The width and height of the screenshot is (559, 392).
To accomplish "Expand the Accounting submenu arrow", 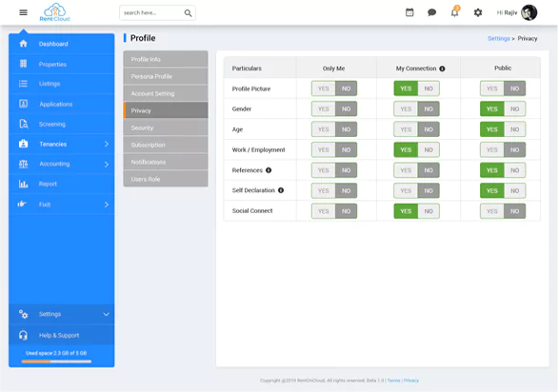I will click(107, 165).
